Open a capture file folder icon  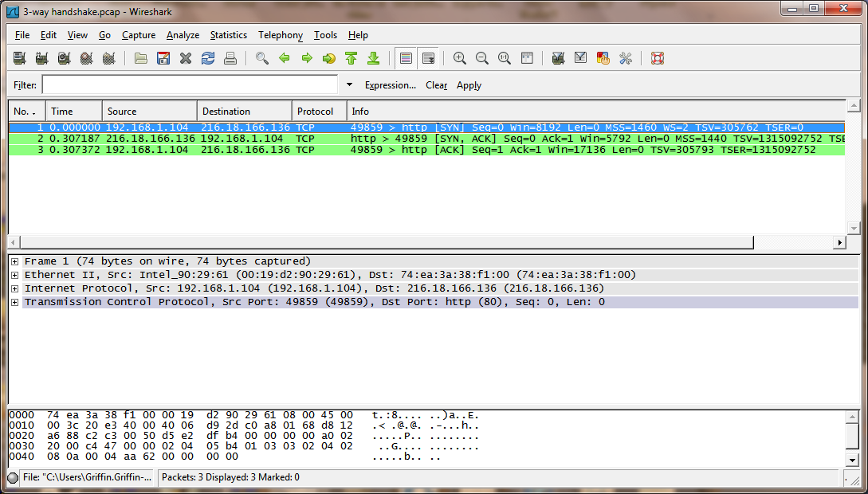pyautogui.click(x=140, y=58)
